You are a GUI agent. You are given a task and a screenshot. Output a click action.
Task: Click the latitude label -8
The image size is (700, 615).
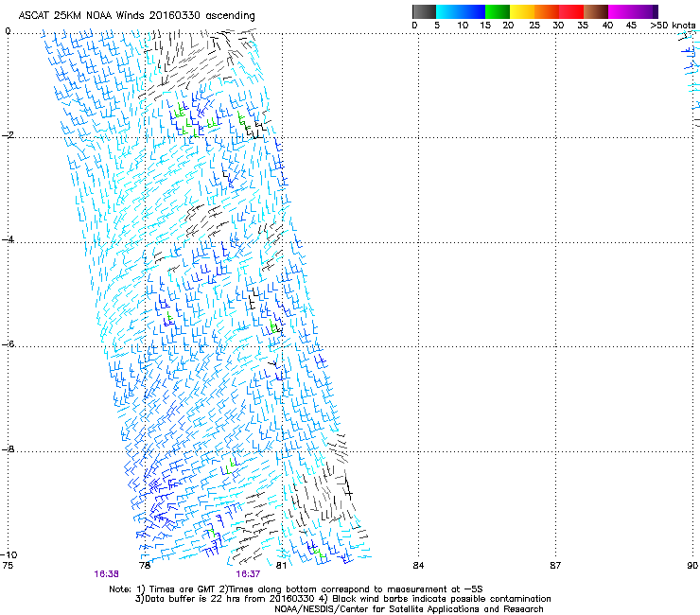8,448
